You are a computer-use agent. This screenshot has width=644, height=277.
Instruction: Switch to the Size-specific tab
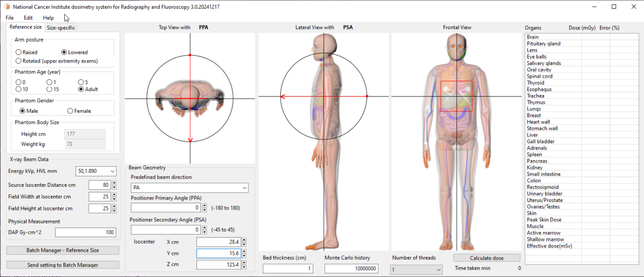61,28
